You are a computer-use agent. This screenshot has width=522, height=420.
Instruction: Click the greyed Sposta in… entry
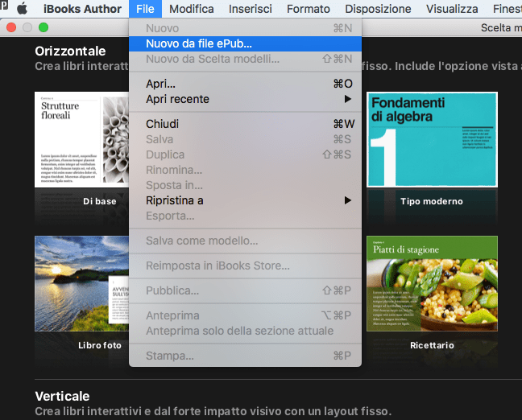(245, 185)
